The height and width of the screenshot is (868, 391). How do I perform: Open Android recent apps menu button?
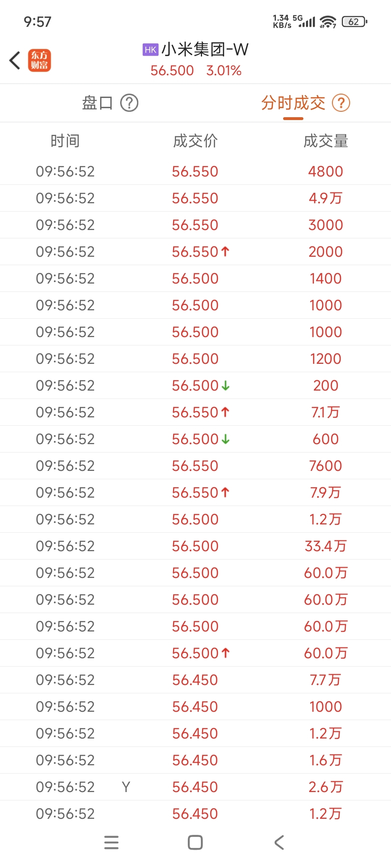pos(111,842)
